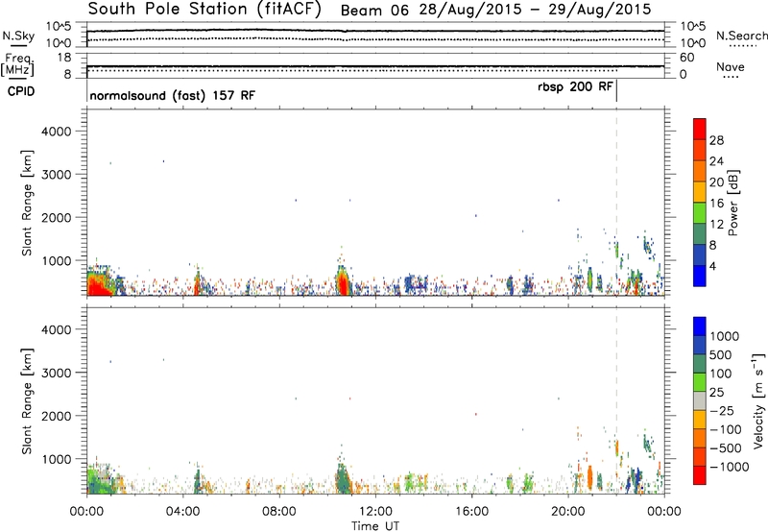Select the yellow Velocity segment between -25 and -100
This screenshot has width=768, height=532.
coord(700,420)
